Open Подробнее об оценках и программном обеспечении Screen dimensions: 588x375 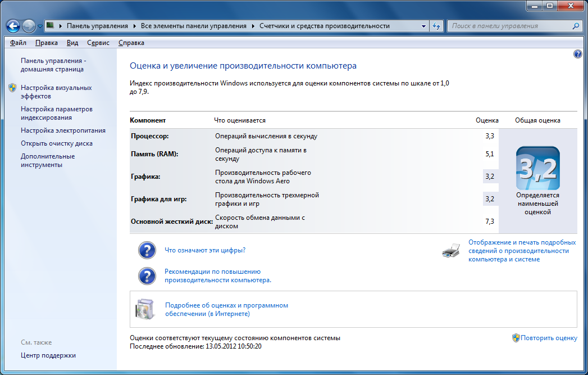pyautogui.click(x=226, y=310)
